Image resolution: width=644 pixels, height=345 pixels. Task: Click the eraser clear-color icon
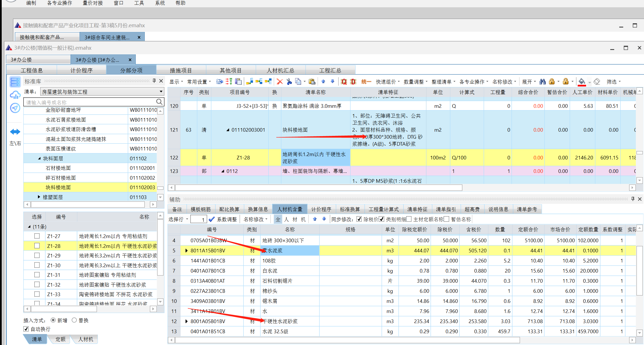click(x=597, y=82)
